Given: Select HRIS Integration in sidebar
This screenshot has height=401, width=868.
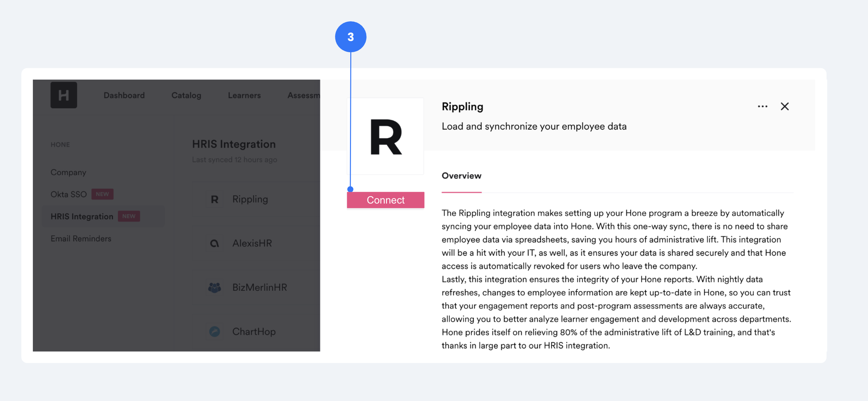Looking at the screenshot, I should pyautogui.click(x=103, y=217).
